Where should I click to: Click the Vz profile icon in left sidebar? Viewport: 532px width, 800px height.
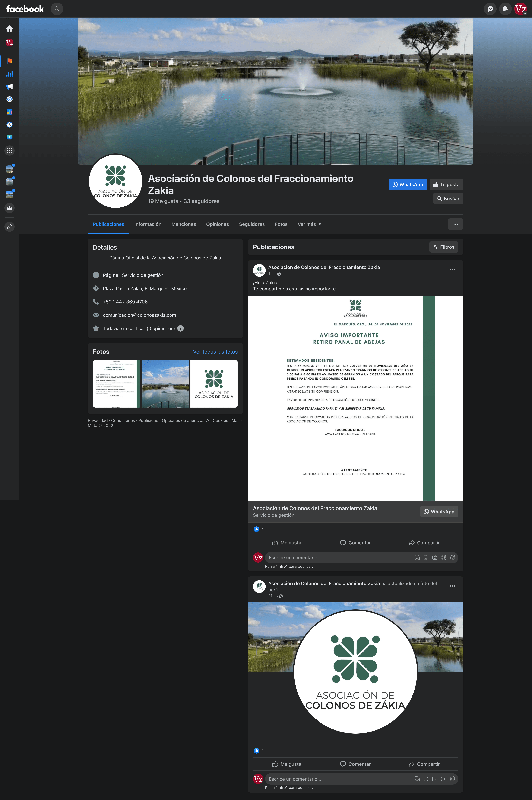[9, 42]
